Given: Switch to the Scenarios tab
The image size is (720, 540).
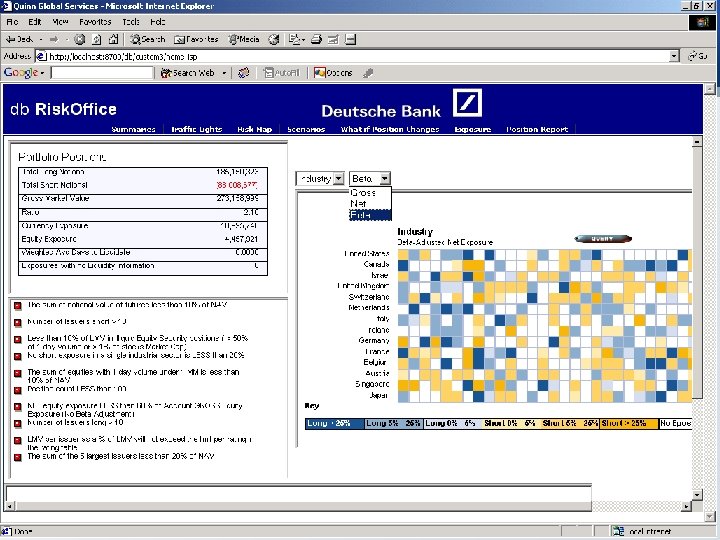Looking at the screenshot, I should [x=306, y=129].
